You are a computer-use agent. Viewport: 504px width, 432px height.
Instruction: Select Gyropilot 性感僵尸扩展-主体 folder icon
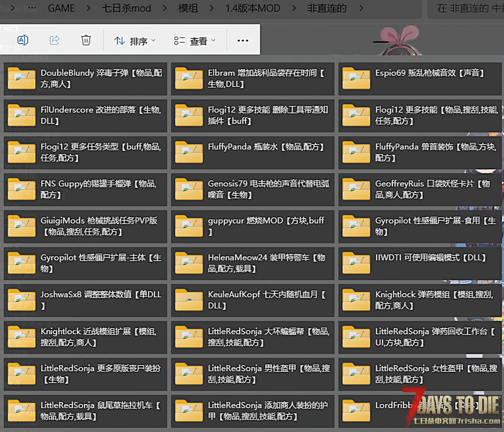pos(21,263)
